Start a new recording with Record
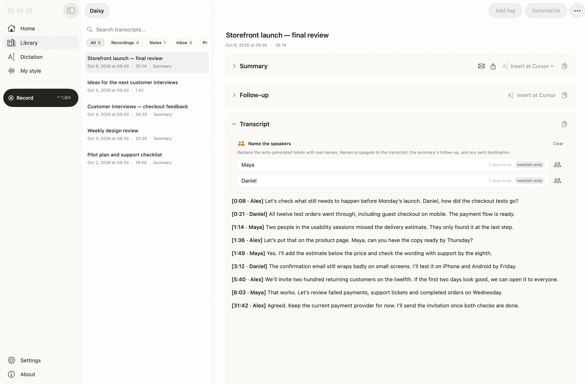 [41, 98]
